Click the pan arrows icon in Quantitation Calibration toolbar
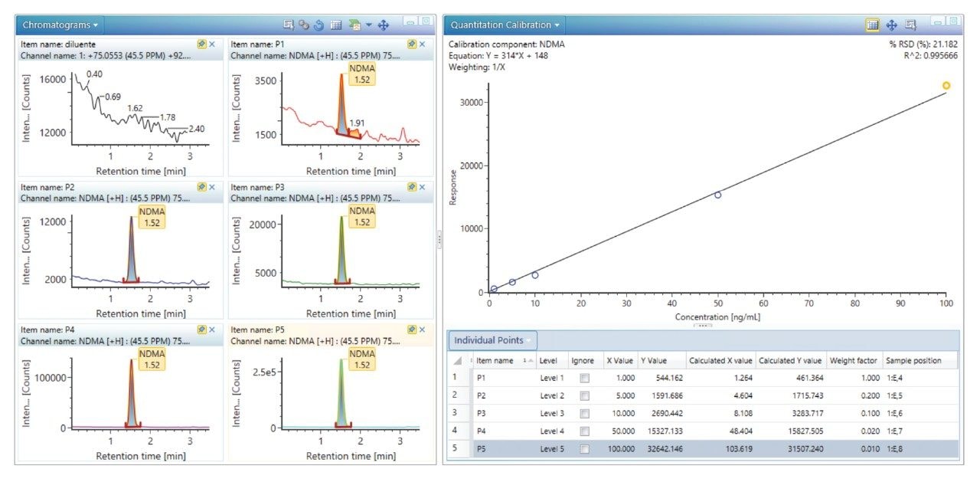The height and width of the screenshot is (482, 980). [892, 25]
